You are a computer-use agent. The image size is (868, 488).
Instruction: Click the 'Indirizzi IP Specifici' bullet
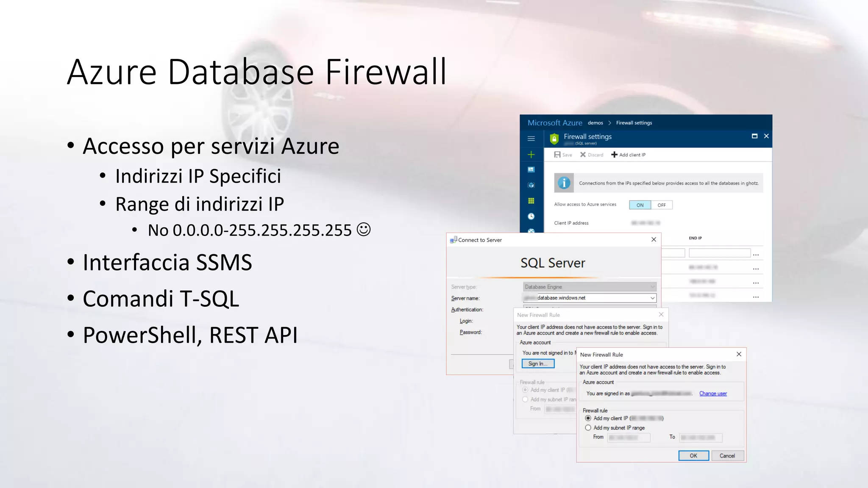198,176
